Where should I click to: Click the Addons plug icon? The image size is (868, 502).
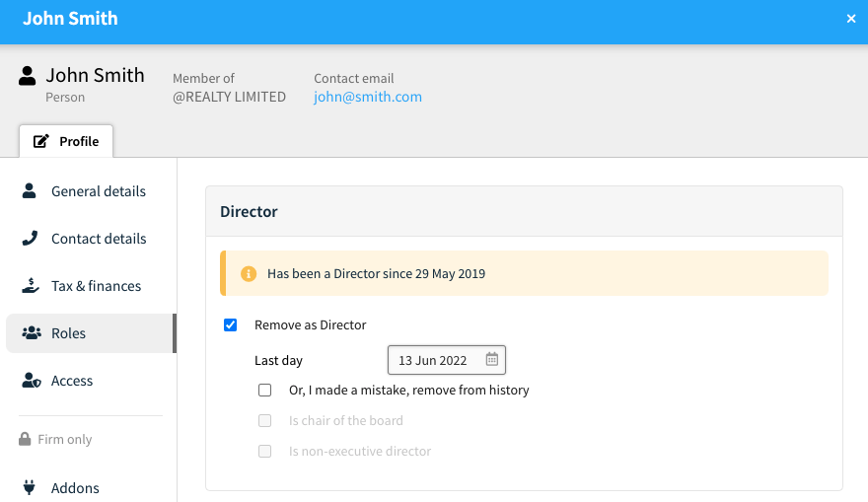tap(30, 487)
